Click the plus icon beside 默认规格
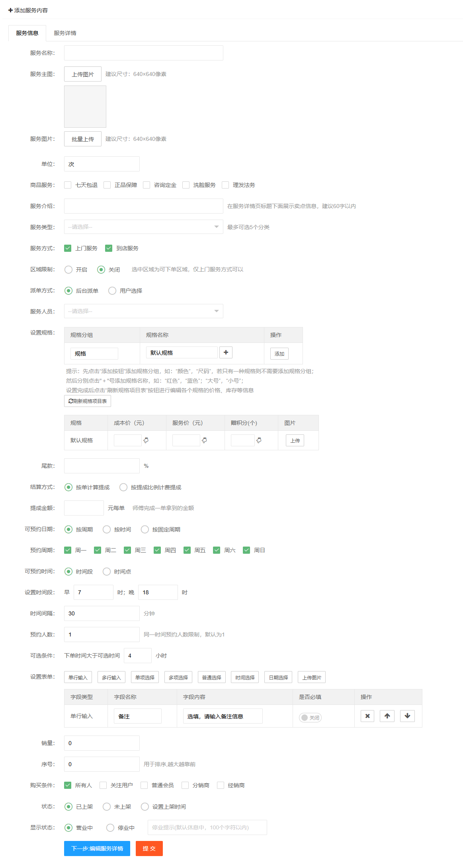 [x=226, y=352]
